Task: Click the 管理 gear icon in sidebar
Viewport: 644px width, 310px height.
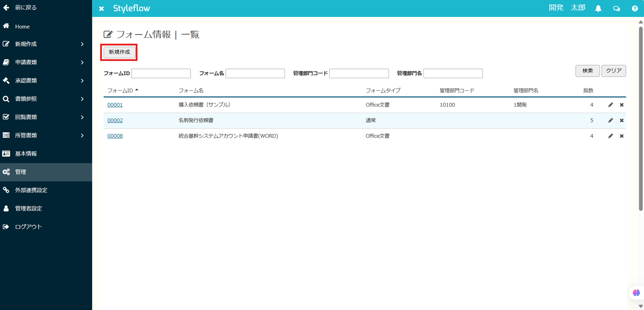Action: [6, 172]
